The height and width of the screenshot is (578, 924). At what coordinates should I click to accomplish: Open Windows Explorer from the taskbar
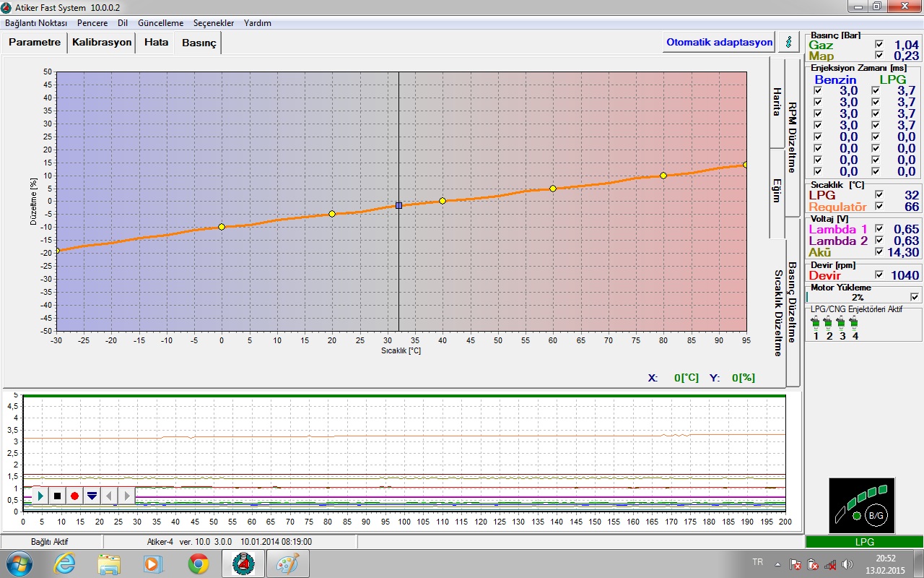tap(109, 564)
